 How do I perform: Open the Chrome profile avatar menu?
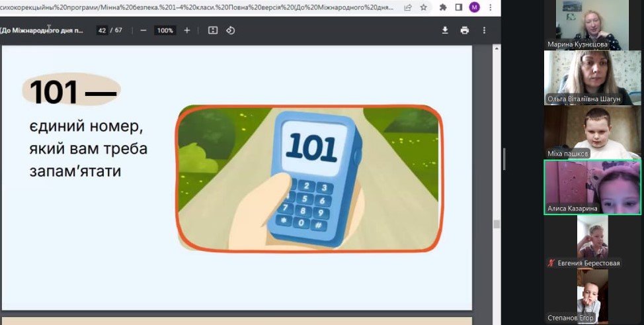point(474,7)
